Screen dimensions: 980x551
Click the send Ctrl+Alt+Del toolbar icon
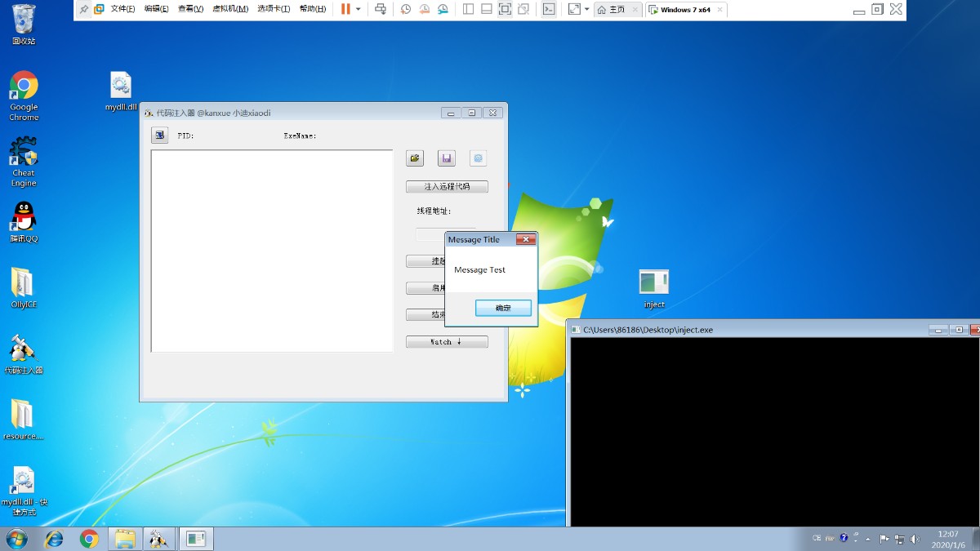[381, 9]
